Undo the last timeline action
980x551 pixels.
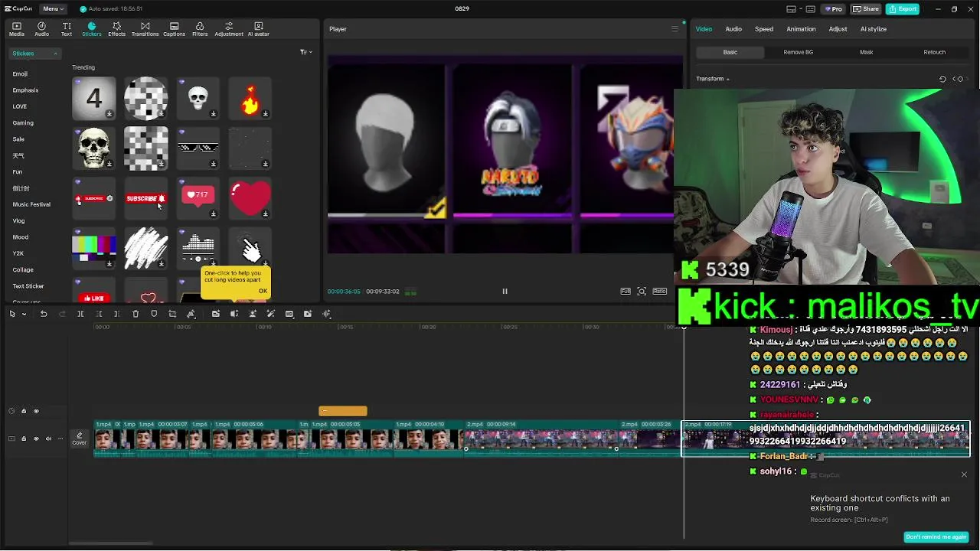pos(44,314)
